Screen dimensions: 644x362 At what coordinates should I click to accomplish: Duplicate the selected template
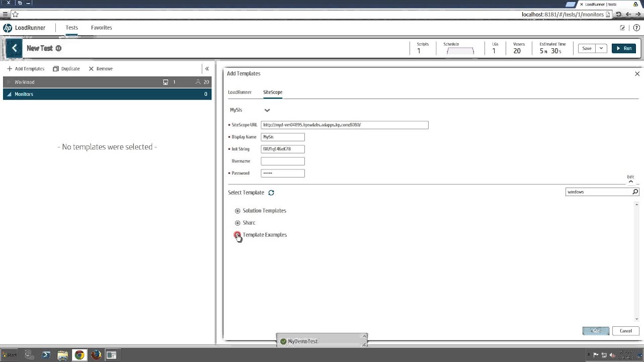click(66, 69)
